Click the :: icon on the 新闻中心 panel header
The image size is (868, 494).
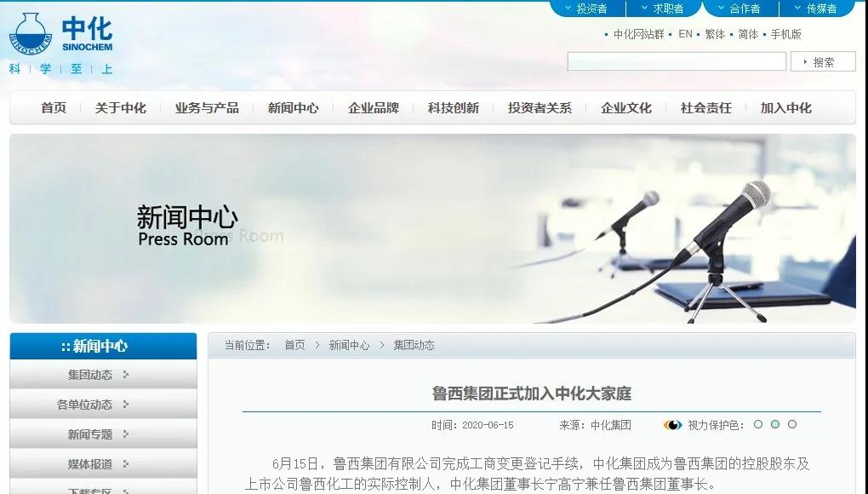66,346
